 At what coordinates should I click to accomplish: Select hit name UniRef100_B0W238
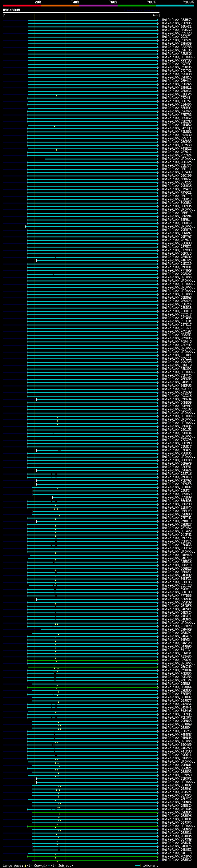(176, 504)
